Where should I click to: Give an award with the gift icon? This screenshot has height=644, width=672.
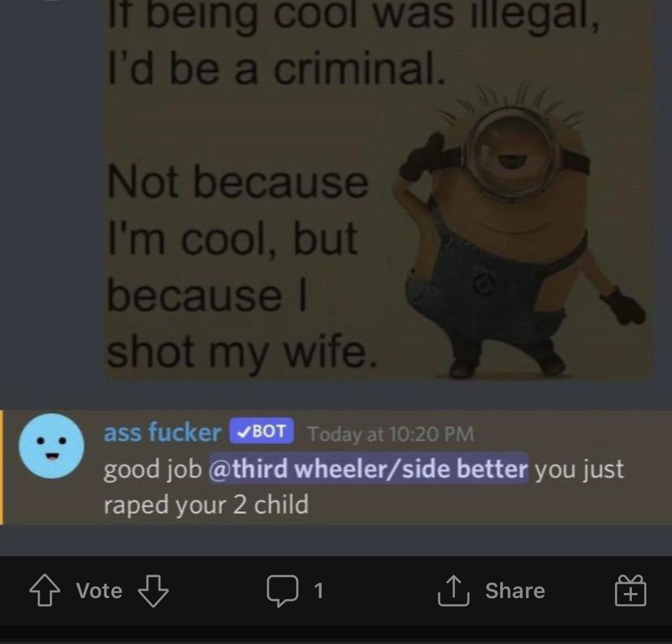tap(630, 591)
